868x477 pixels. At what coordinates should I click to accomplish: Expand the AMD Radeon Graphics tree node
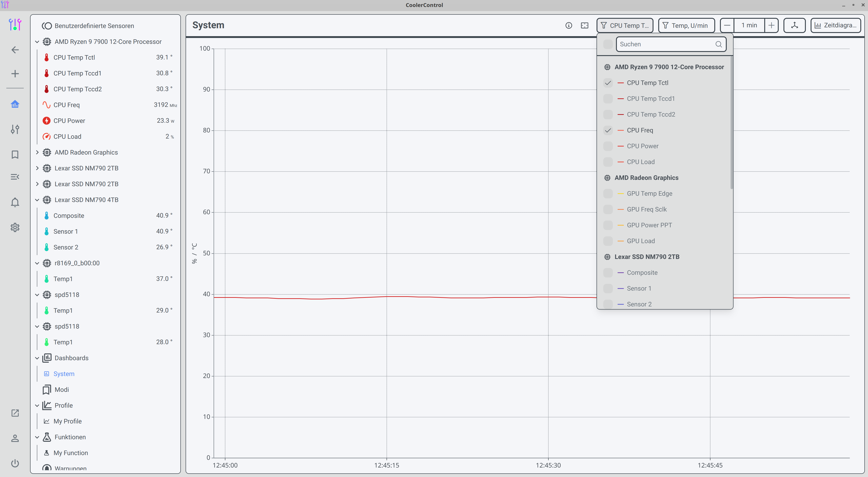tap(37, 152)
